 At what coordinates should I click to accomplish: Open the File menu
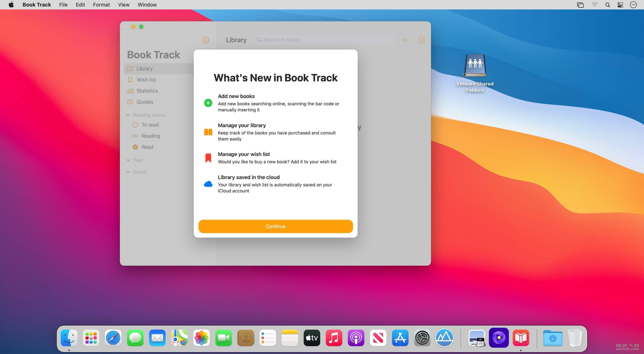(x=63, y=5)
